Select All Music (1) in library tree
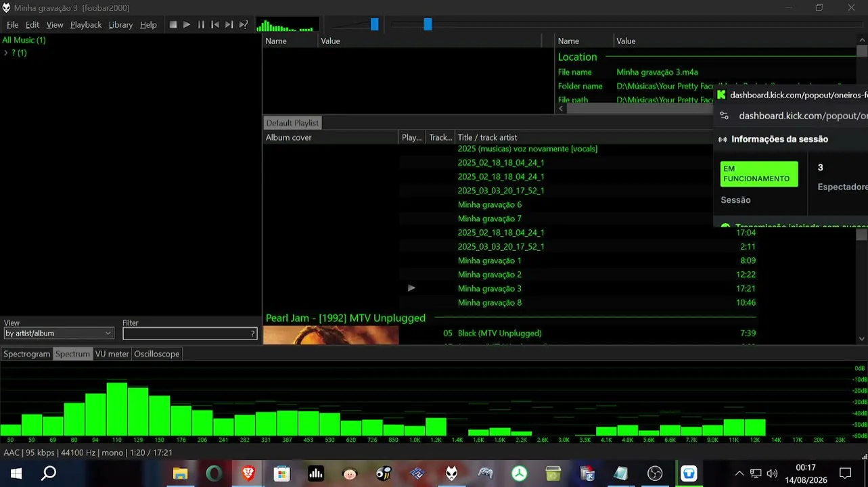The width and height of the screenshot is (868, 487). point(24,40)
